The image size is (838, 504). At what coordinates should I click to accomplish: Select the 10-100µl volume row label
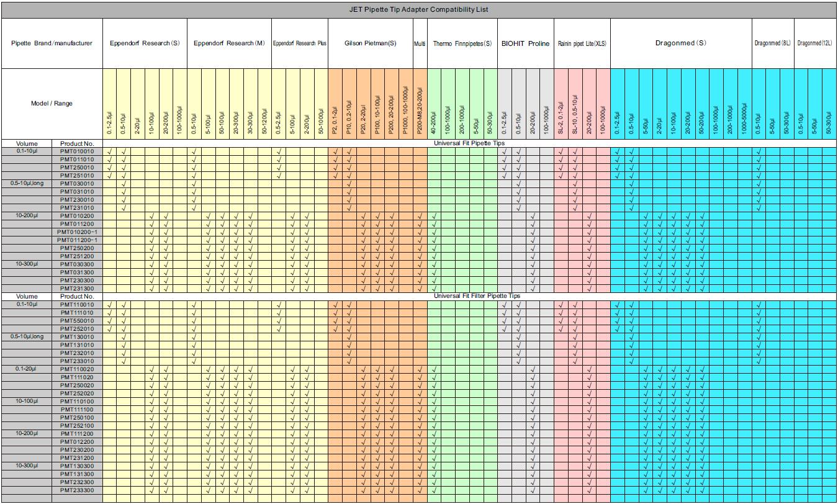pyautogui.click(x=27, y=402)
